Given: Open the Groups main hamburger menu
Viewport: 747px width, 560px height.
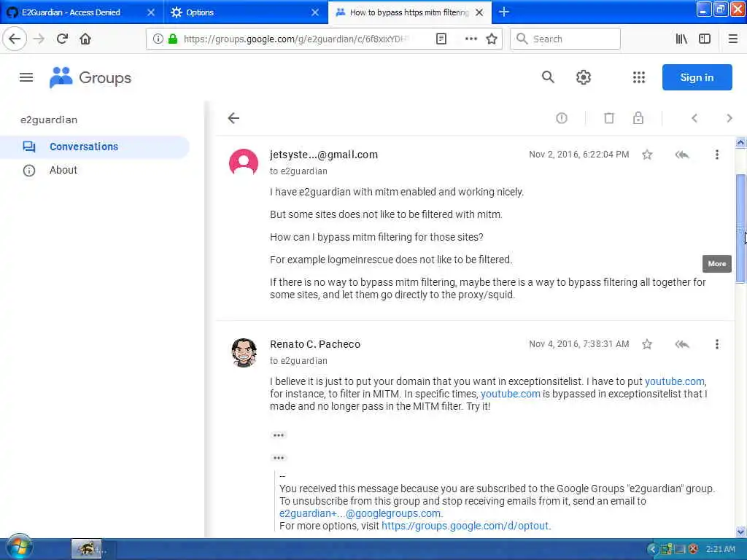Looking at the screenshot, I should [x=26, y=77].
